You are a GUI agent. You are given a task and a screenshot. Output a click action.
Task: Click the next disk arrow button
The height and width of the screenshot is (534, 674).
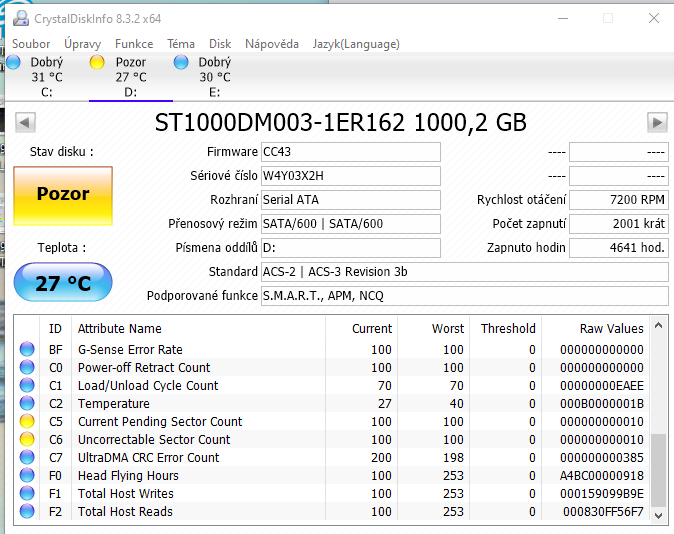click(x=657, y=122)
